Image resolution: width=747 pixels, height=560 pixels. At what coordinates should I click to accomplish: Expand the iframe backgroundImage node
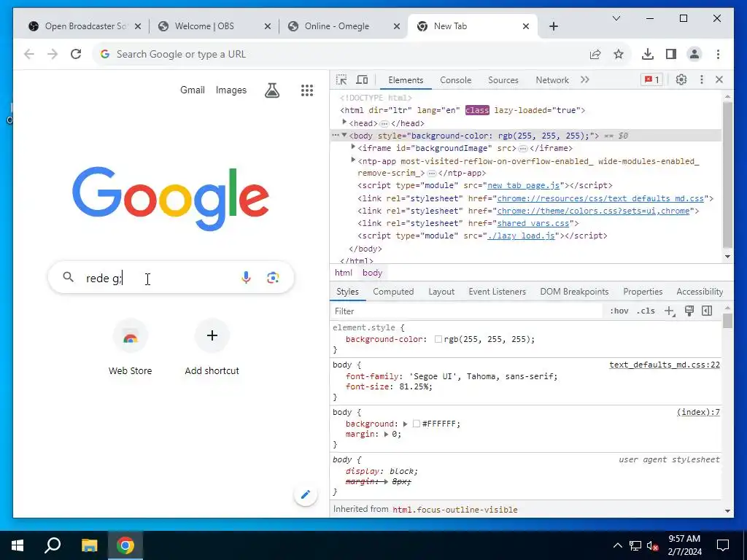point(353,147)
